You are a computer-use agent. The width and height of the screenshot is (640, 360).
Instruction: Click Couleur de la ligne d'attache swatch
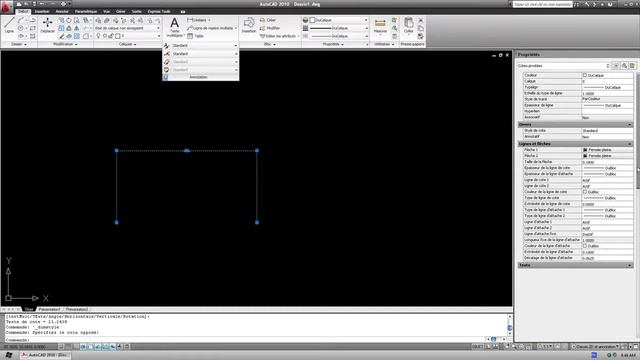pyautogui.click(x=584, y=246)
